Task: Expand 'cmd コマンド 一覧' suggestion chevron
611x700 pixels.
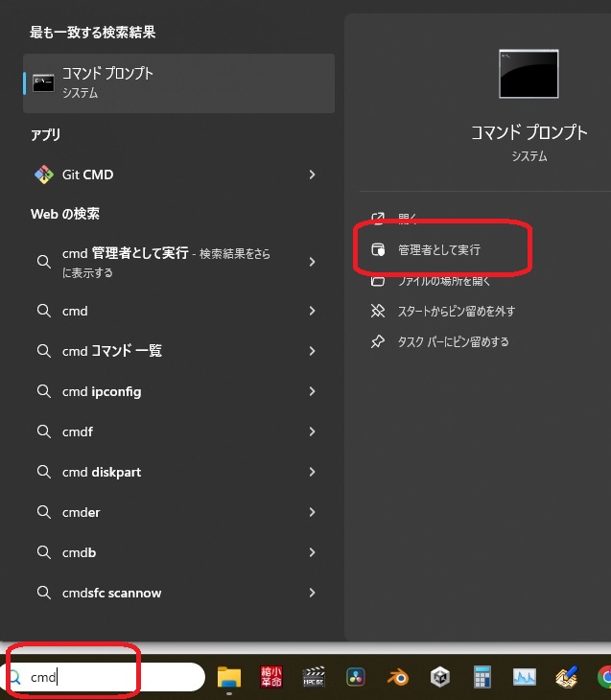Action: (312, 351)
